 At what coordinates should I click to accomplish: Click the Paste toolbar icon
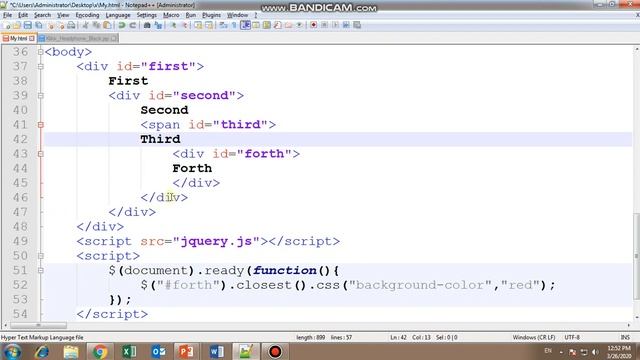click(x=107, y=25)
